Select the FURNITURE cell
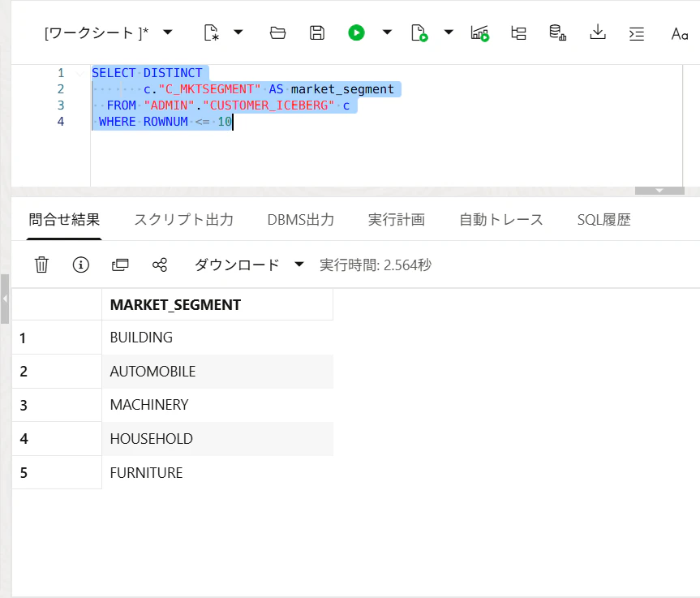Image resolution: width=700 pixels, height=598 pixels. pos(217,472)
